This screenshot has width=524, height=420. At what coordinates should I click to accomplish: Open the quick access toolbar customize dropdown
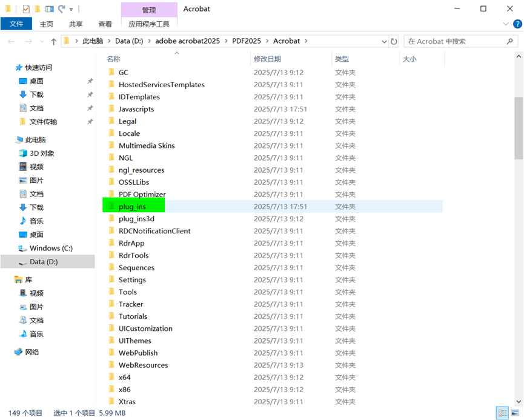[71, 9]
